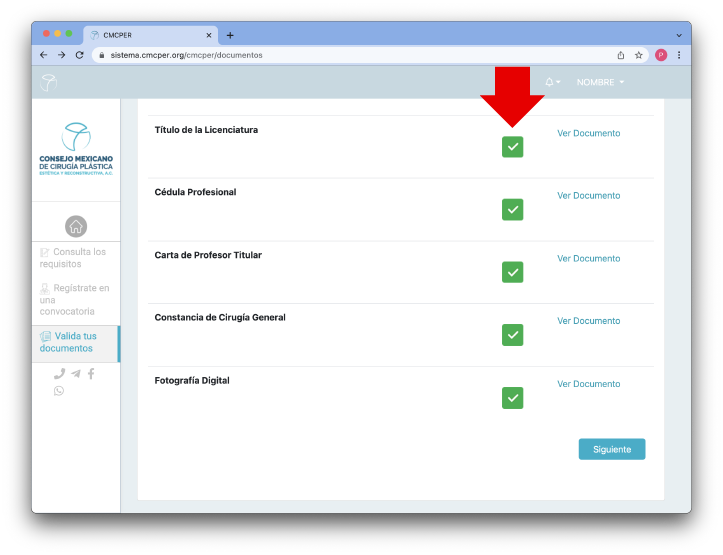
Task: Click the browser share icon
Action: (x=620, y=55)
